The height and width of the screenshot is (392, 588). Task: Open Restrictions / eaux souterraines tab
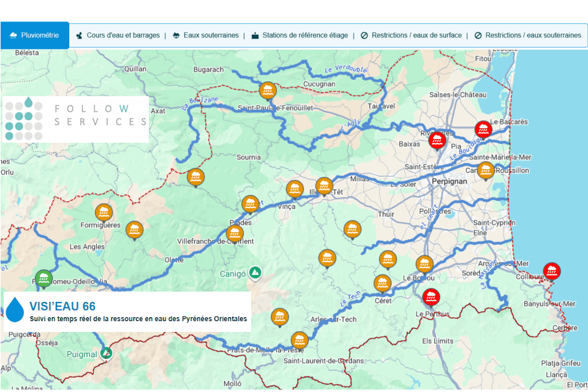coord(527,36)
